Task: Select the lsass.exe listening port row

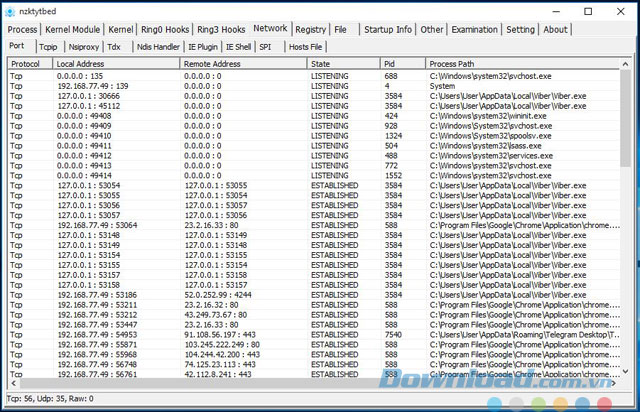Action: pos(300,145)
